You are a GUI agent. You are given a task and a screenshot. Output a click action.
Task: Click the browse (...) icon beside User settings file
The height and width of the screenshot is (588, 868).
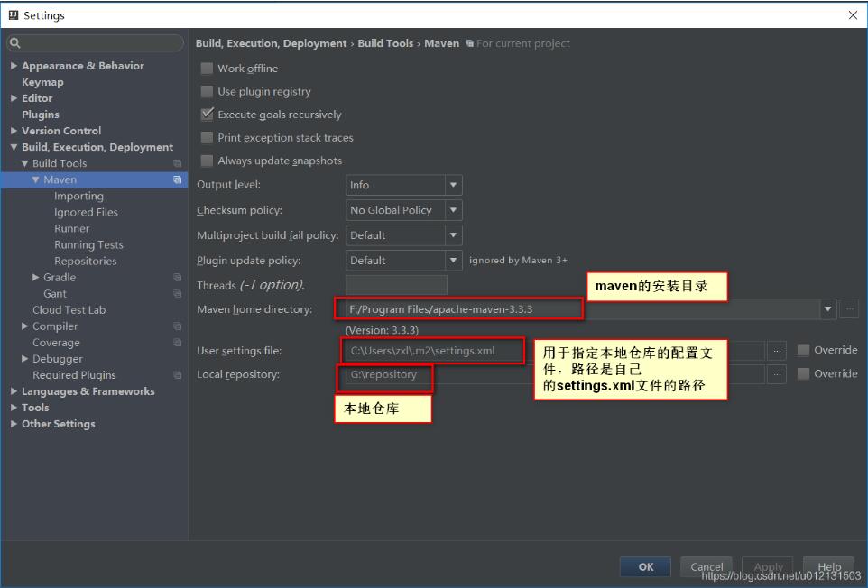pos(778,350)
